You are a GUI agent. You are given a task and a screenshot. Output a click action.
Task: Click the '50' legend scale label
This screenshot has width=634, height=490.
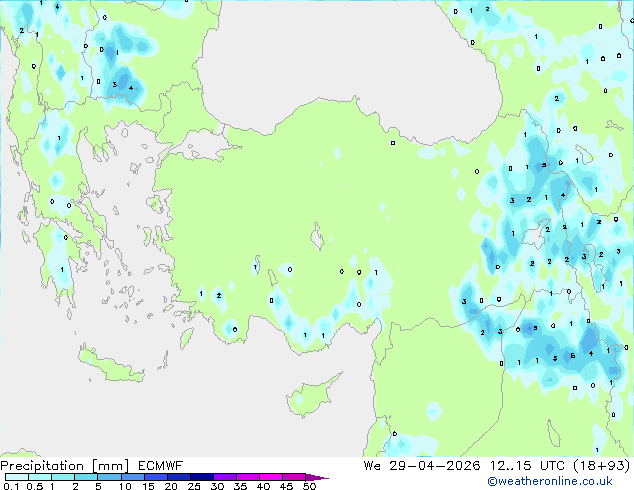pos(309,486)
